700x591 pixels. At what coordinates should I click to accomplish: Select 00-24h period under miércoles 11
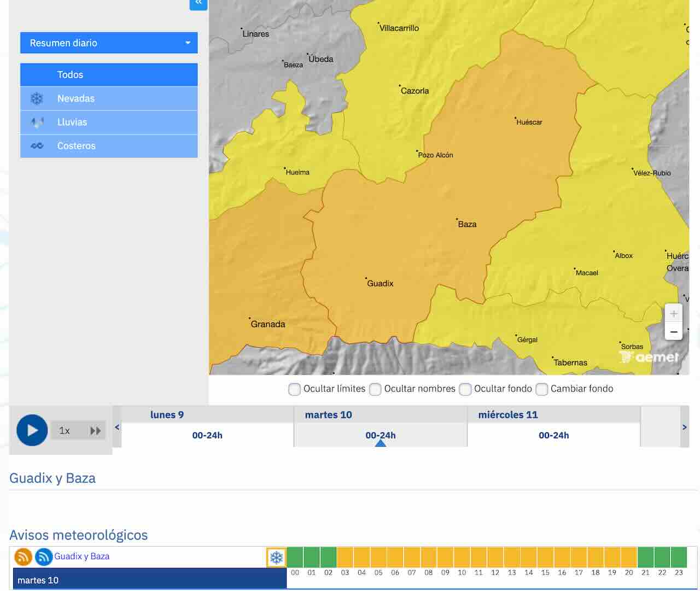553,435
